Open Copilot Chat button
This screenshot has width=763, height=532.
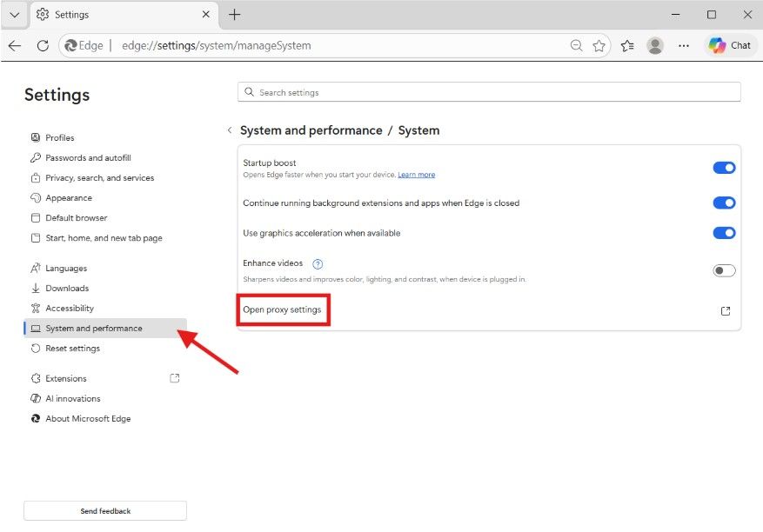(729, 45)
